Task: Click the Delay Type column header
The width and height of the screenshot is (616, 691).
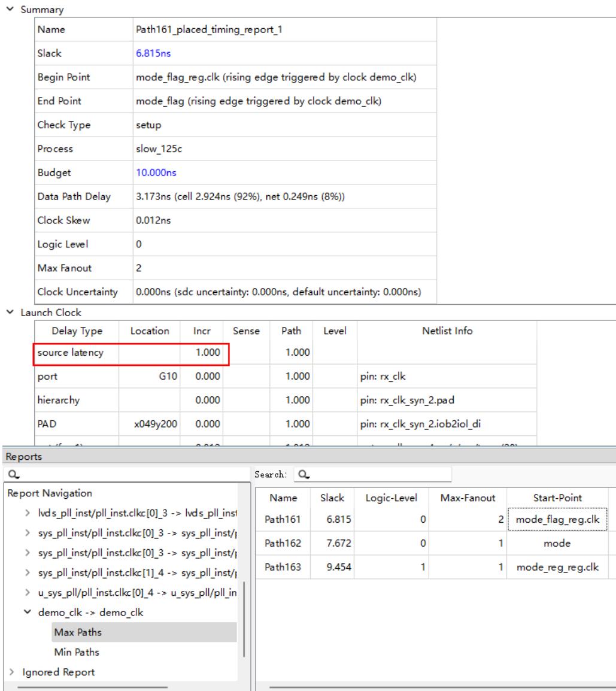Action: (x=77, y=331)
